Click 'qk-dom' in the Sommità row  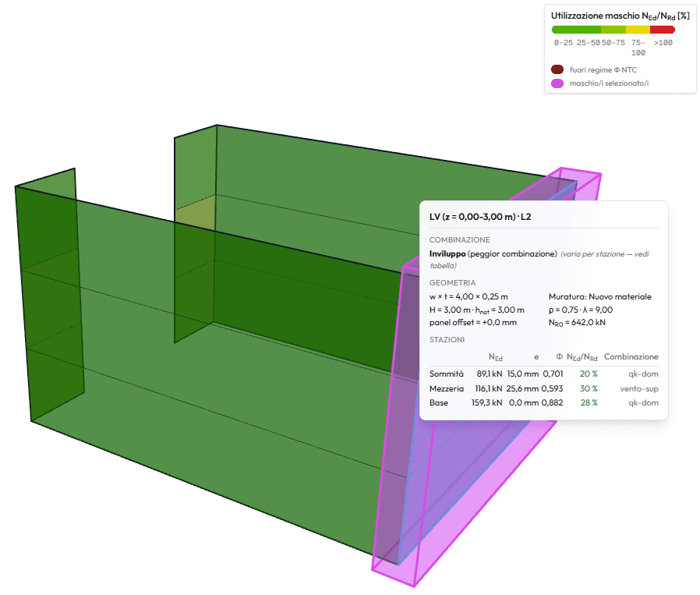click(x=643, y=374)
